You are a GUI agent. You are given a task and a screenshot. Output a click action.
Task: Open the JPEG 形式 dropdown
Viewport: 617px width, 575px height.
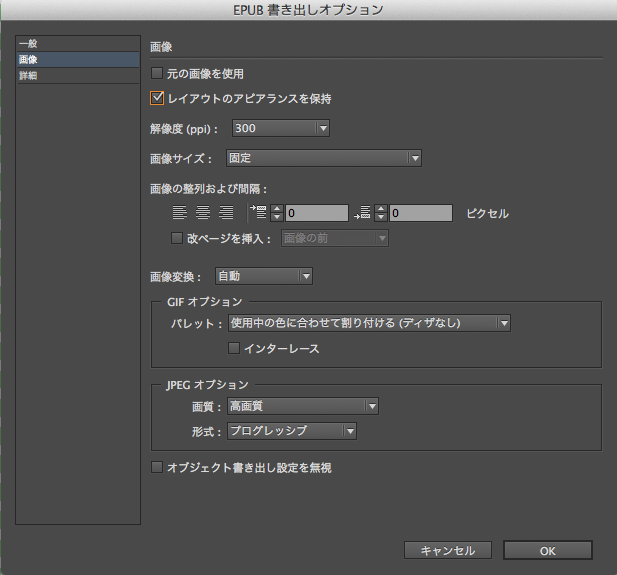pyautogui.click(x=292, y=431)
